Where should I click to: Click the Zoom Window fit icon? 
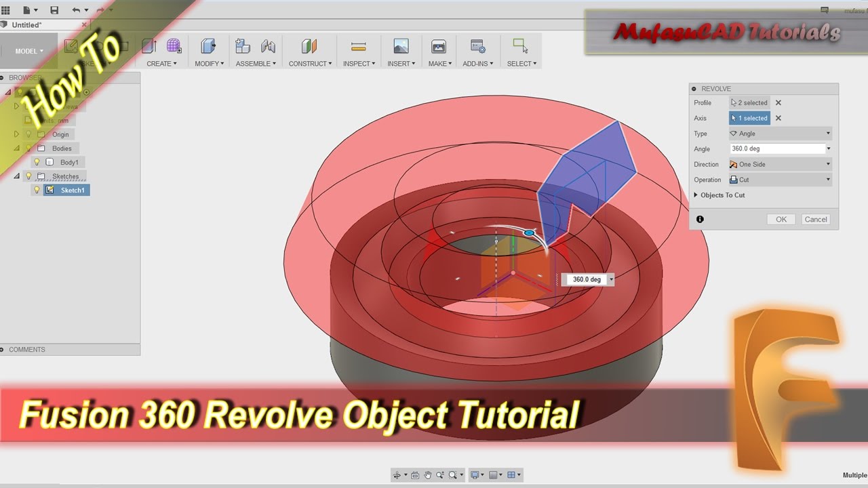pyautogui.click(x=453, y=475)
